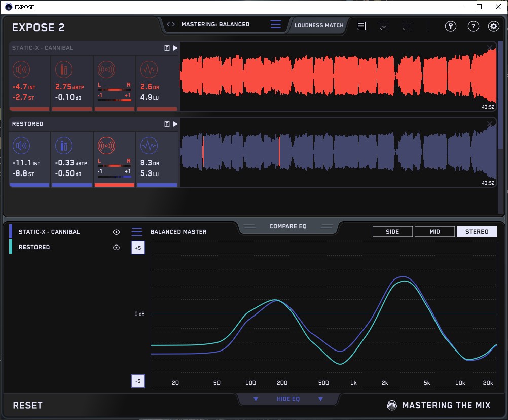Click the file icon for Static-X - Cannibal
The height and width of the screenshot is (420, 508).
(167, 48)
